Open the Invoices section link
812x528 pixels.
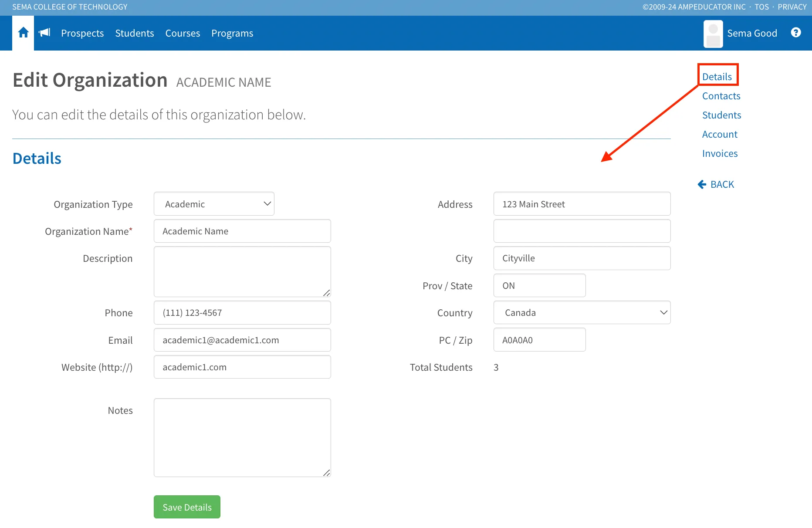coord(720,153)
